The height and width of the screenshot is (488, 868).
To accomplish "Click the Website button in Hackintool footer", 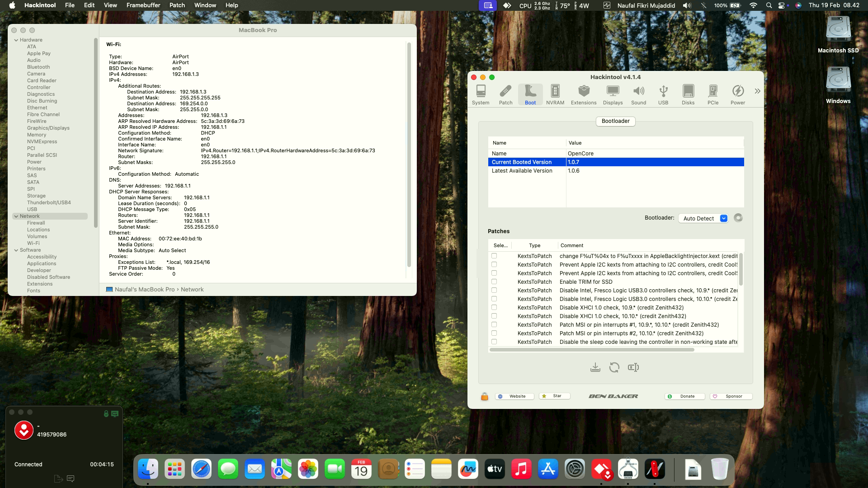I will 514,396.
